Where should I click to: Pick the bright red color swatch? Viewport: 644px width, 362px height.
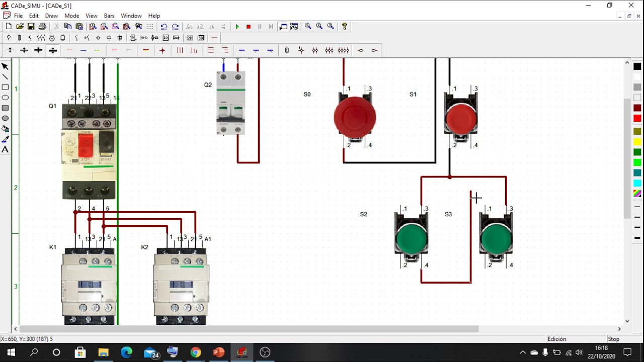tap(637, 119)
